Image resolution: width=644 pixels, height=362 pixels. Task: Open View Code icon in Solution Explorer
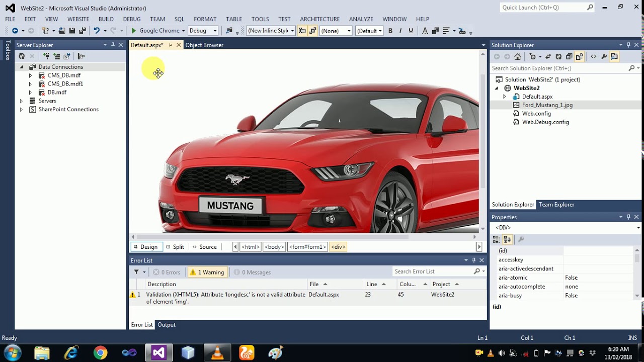594,57
